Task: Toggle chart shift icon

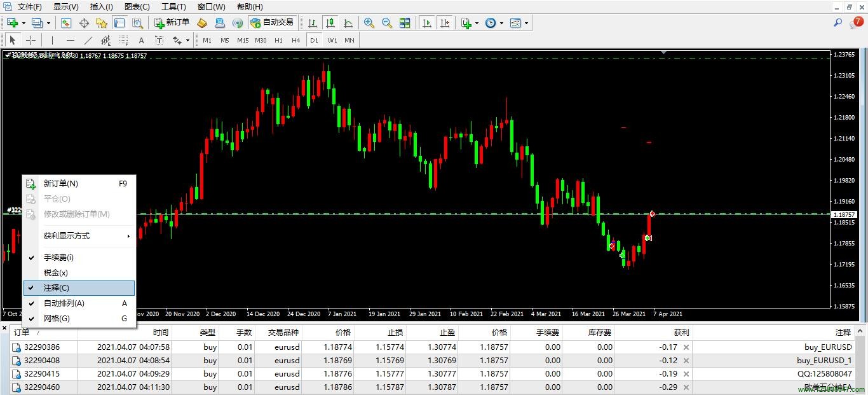Action: point(445,23)
